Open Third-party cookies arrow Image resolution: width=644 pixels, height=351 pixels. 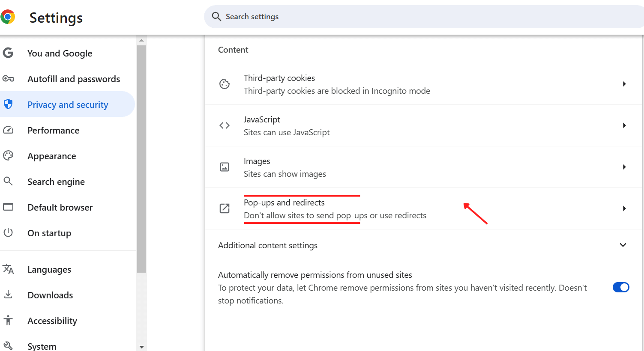624,84
